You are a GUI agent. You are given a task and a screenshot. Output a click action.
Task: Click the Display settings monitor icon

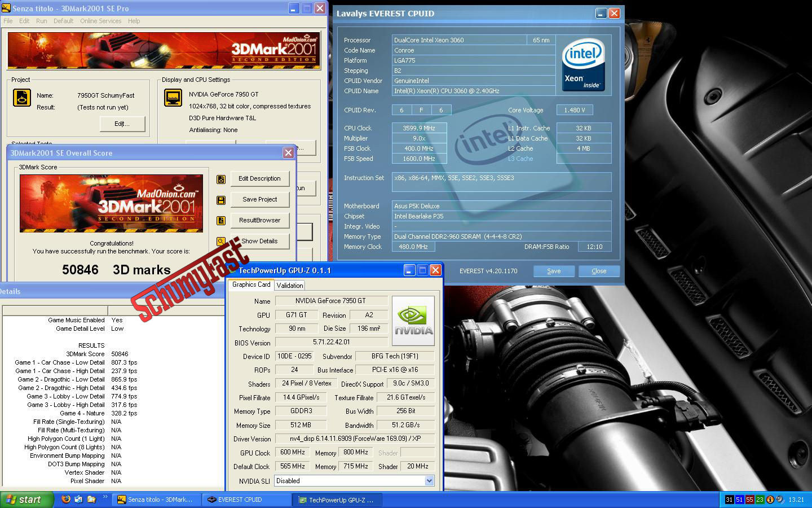pos(173,98)
